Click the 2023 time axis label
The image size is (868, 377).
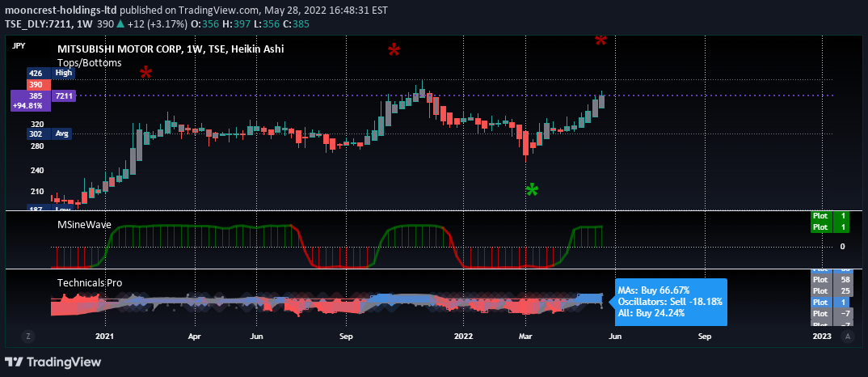pos(821,336)
